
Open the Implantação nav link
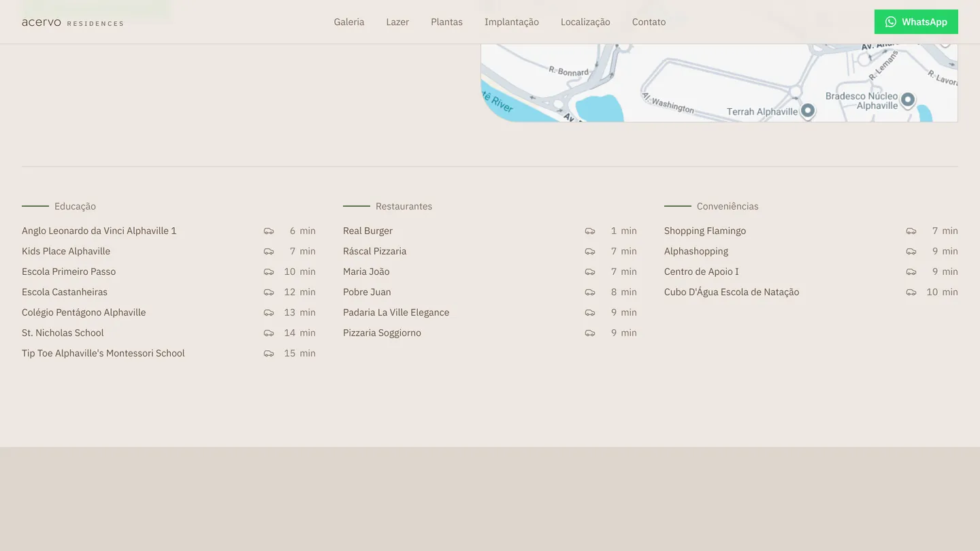(512, 22)
